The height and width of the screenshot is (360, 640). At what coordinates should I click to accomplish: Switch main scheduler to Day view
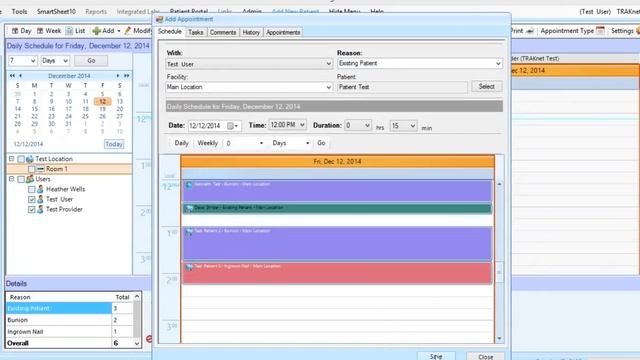[x=21, y=31]
